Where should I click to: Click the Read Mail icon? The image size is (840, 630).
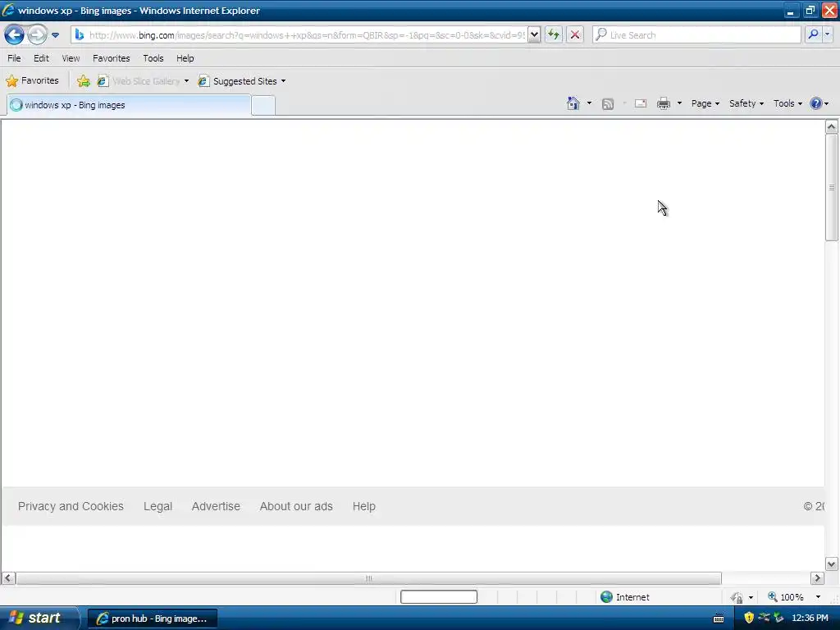tap(641, 103)
